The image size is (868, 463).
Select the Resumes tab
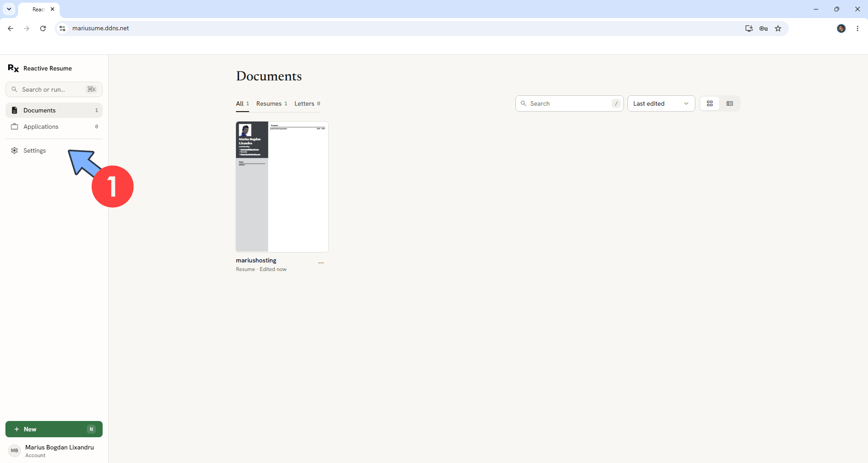coord(272,103)
